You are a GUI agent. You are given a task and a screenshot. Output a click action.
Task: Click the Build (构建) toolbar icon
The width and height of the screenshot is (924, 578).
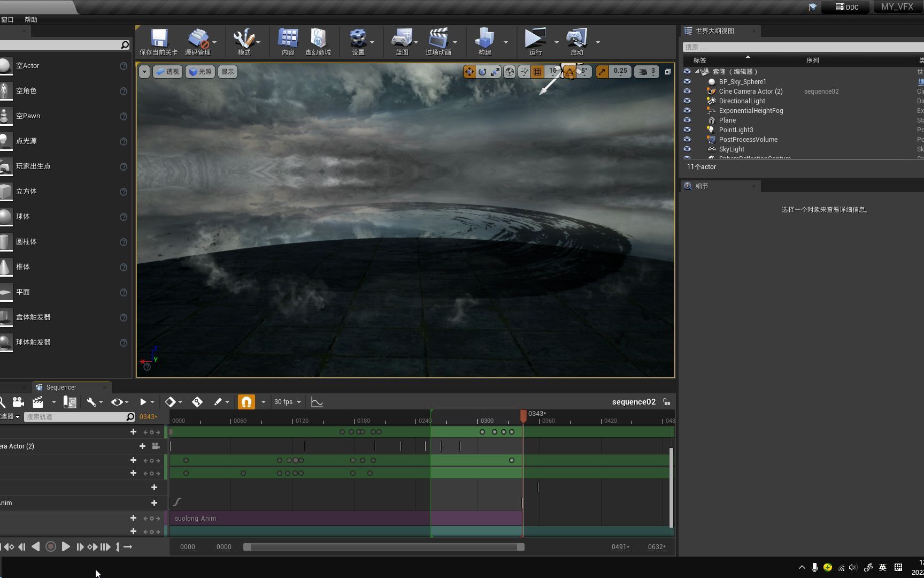point(484,39)
